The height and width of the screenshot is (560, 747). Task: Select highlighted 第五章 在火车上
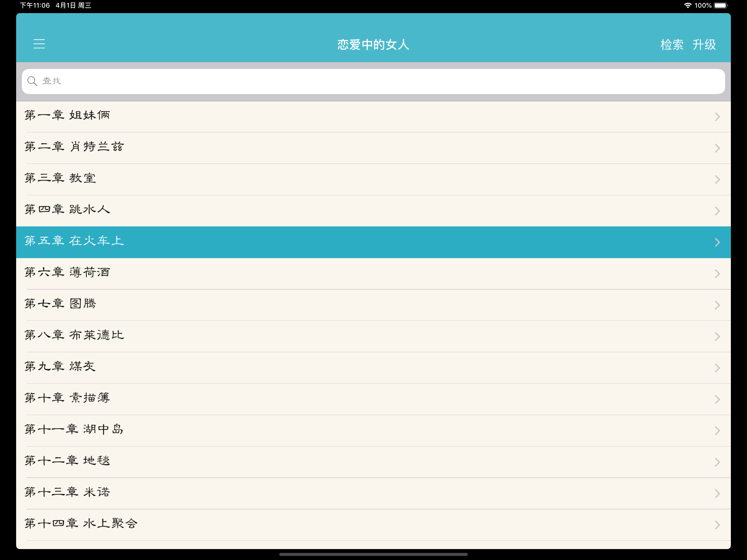tap(373, 242)
